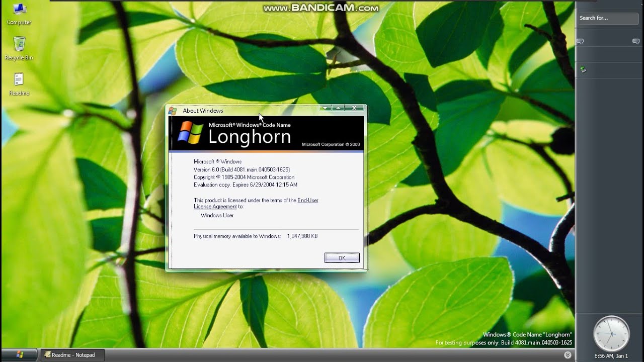Image resolution: width=644 pixels, height=362 pixels.
Task: Maximize the About Windows dialog
Action: point(339,108)
